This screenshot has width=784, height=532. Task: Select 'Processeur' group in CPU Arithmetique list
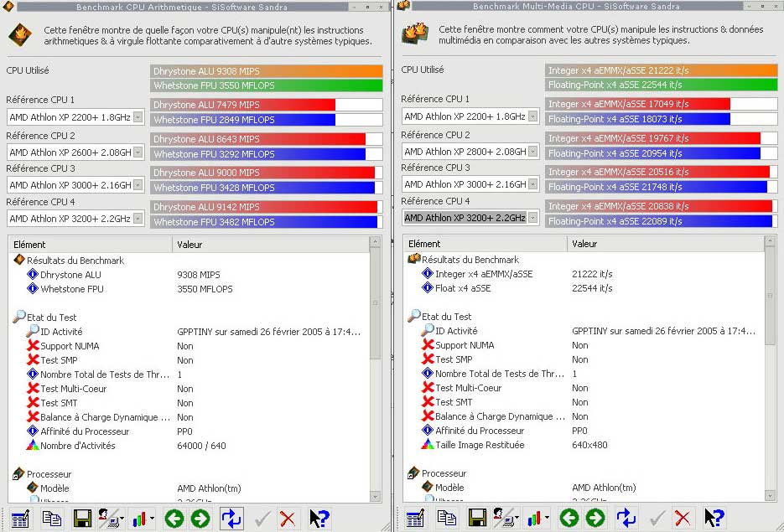point(49,474)
